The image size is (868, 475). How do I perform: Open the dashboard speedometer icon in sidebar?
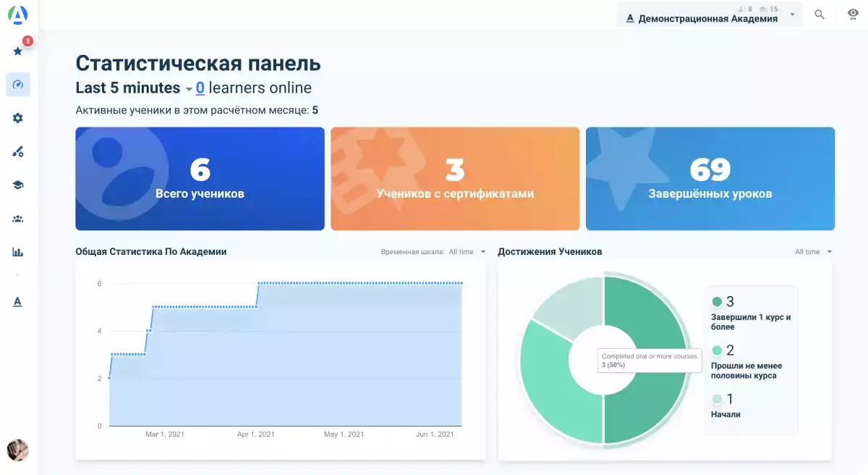(x=18, y=85)
